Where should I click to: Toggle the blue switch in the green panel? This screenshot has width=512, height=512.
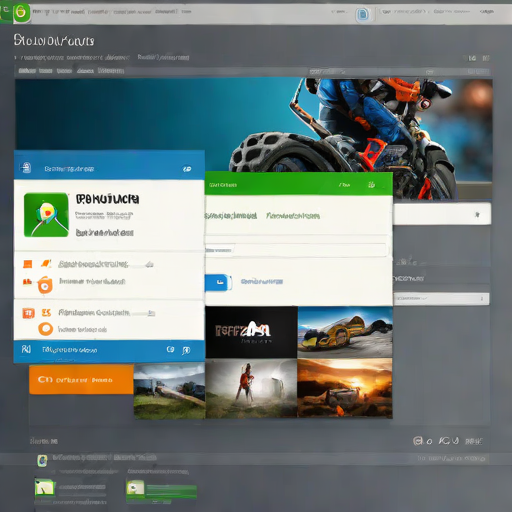pos(218,282)
